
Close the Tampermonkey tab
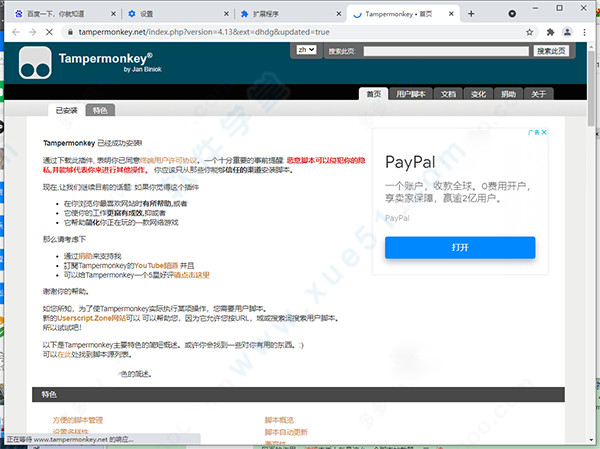(x=451, y=14)
